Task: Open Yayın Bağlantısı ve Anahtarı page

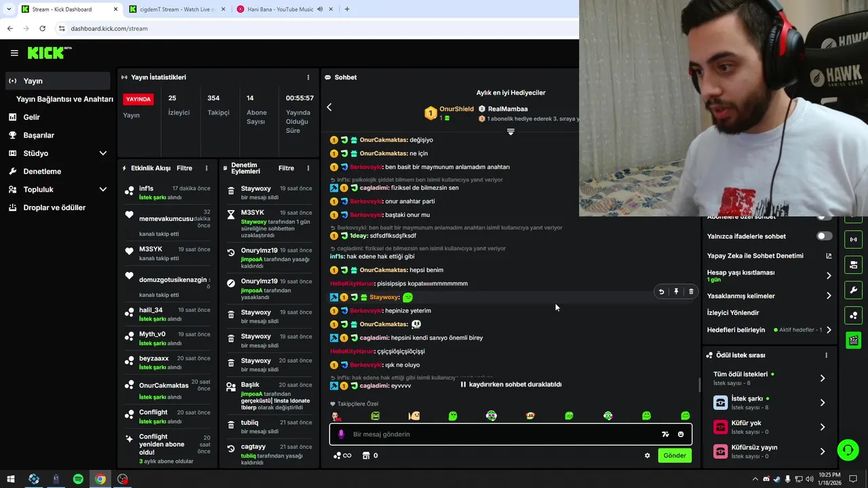Action: [64, 99]
